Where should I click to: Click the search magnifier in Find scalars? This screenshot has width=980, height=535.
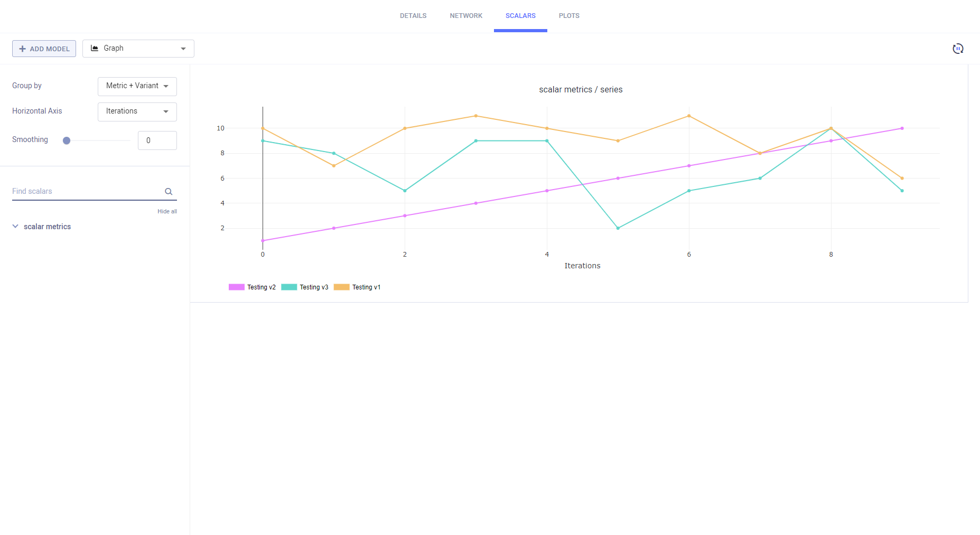pos(169,191)
